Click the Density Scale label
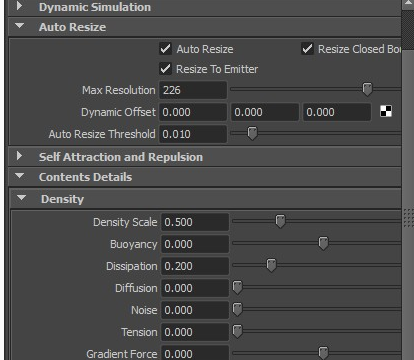The width and height of the screenshot is (414, 360). 125,222
